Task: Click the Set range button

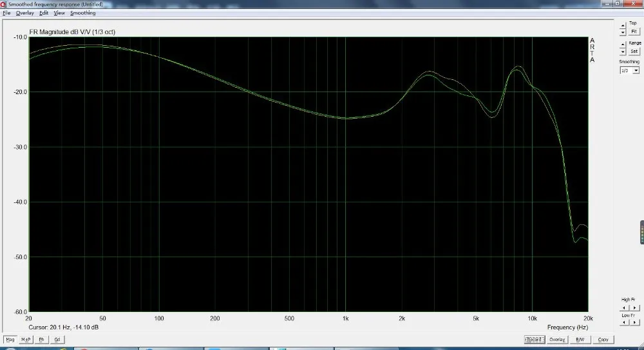Action: (x=634, y=52)
